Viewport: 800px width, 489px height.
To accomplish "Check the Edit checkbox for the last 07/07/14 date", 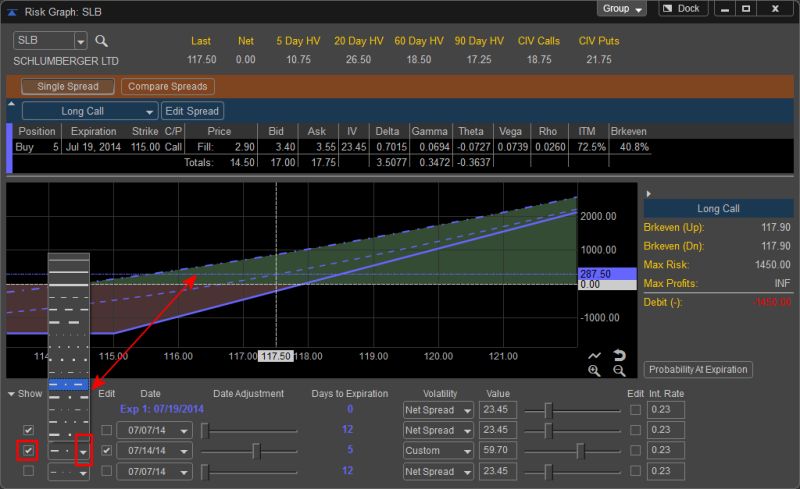I will (106, 471).
